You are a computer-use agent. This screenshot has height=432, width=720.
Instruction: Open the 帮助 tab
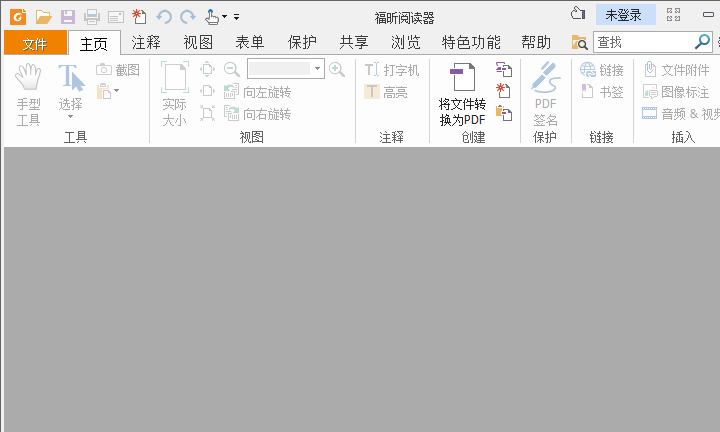pyautogui.click(x=536, y=43)
